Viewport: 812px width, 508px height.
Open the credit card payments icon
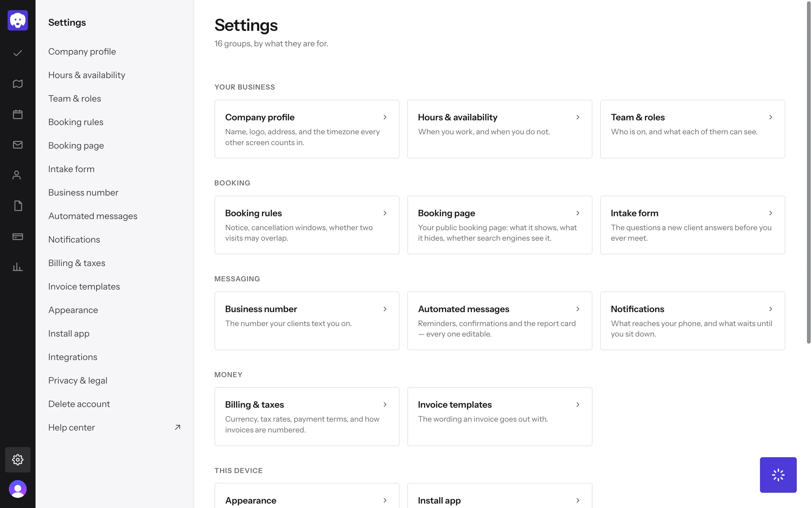pos(18,237)
